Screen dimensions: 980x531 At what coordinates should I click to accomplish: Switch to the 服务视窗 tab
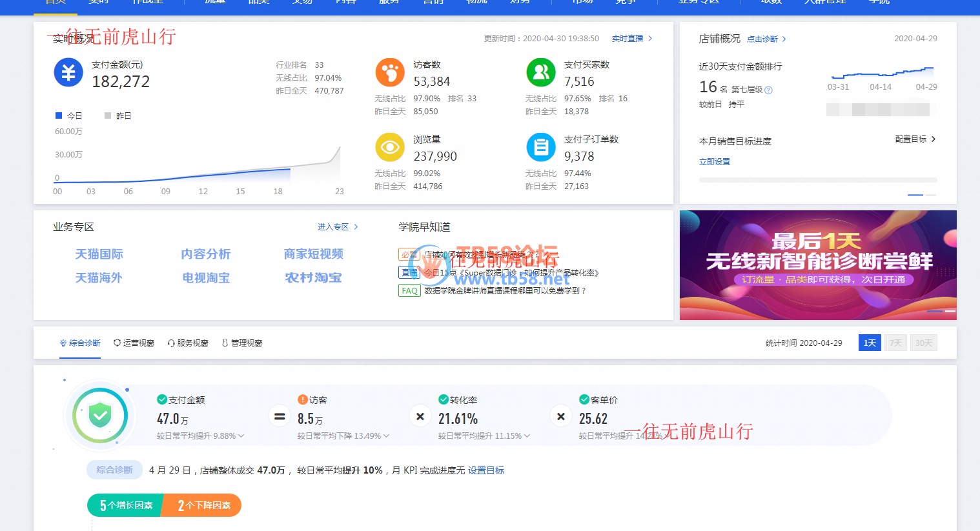tap(188, 343)
